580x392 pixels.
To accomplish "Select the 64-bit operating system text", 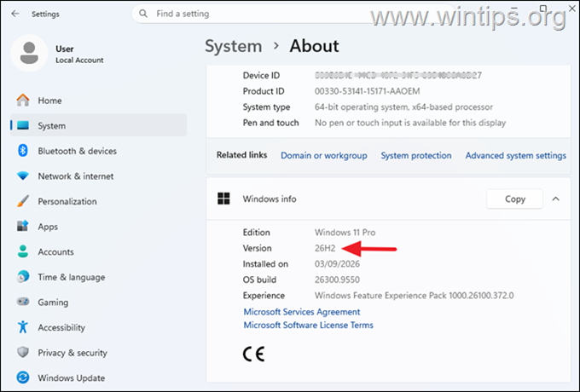I will tap(404, 107).
